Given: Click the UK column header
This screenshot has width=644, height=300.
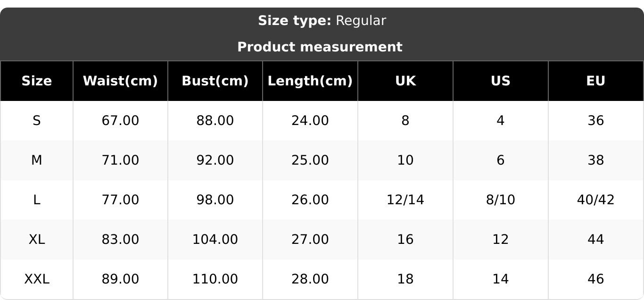Looking at the screenshot, I should (x=405, y=81).
